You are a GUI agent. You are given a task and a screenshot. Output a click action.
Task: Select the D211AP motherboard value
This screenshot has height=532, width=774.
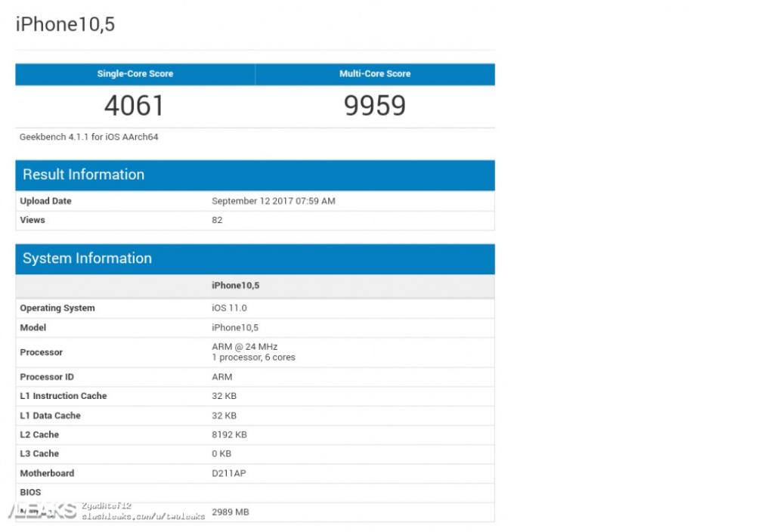(229, 473)
